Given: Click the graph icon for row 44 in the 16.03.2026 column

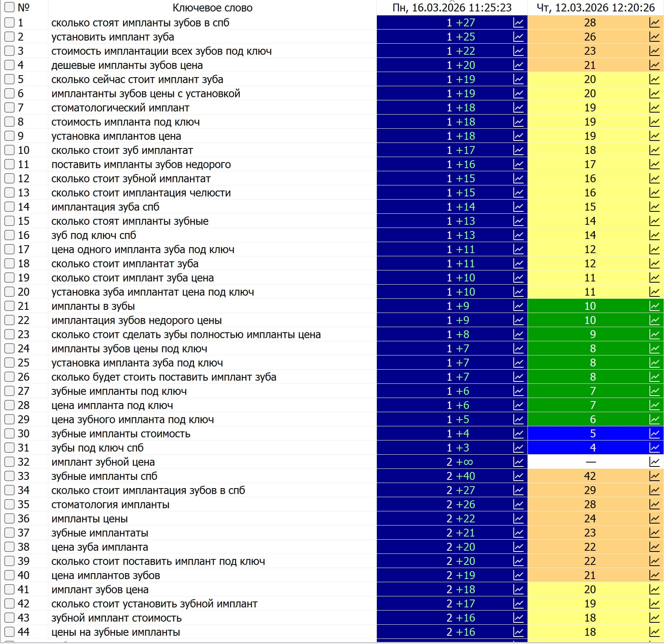Looking at the screenshot, I should (x=518, y=632).
